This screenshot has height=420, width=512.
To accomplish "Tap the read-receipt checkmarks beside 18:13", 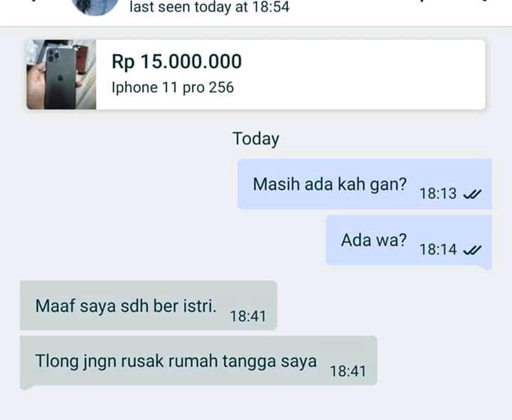I will pyautogui.click(x=472, y=194).
